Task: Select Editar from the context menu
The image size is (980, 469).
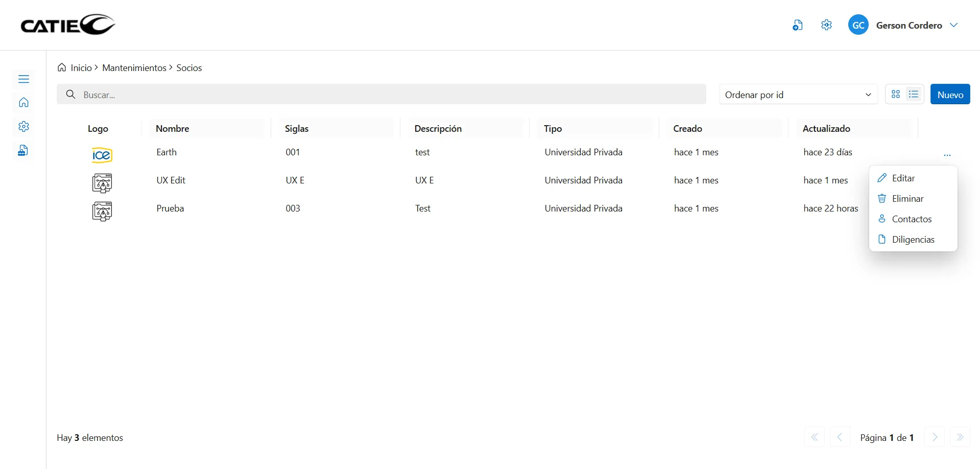Action: point(903,178)
